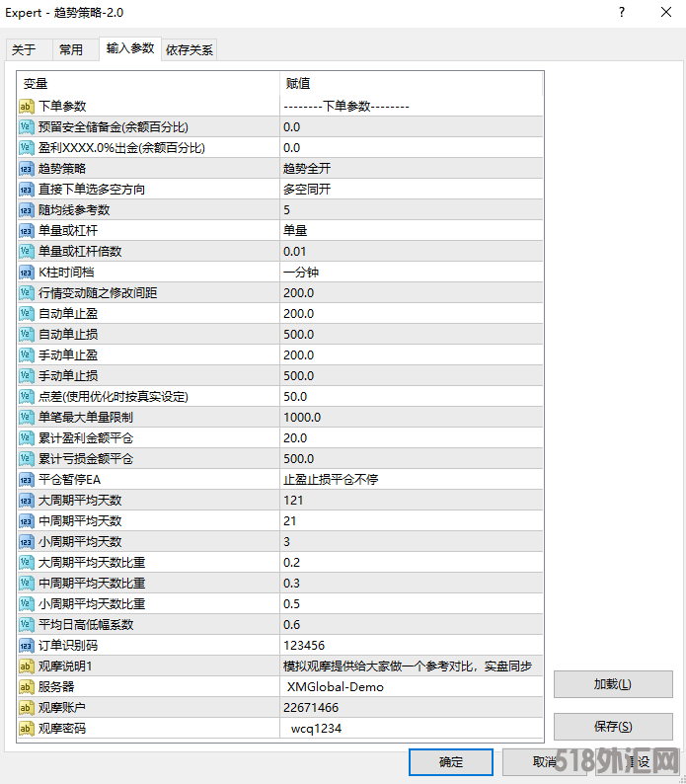The image size is (686, 784).
Task: Click the 加载(L) button
Action: tap(612, 684)
